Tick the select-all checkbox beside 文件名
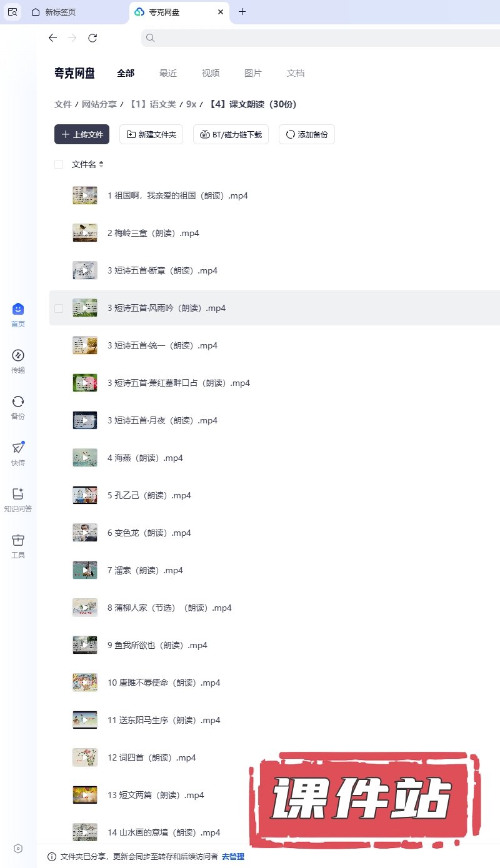 [59, 164]
